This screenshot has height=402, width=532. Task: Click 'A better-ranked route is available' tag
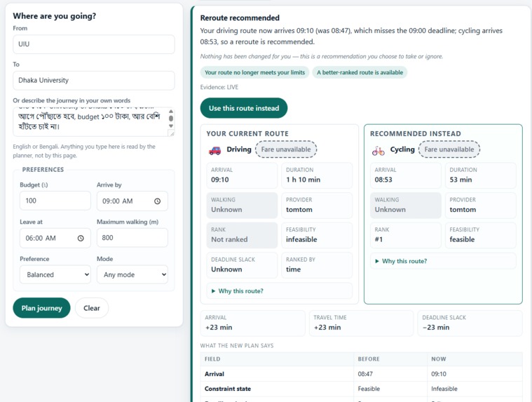coord(360,72)
